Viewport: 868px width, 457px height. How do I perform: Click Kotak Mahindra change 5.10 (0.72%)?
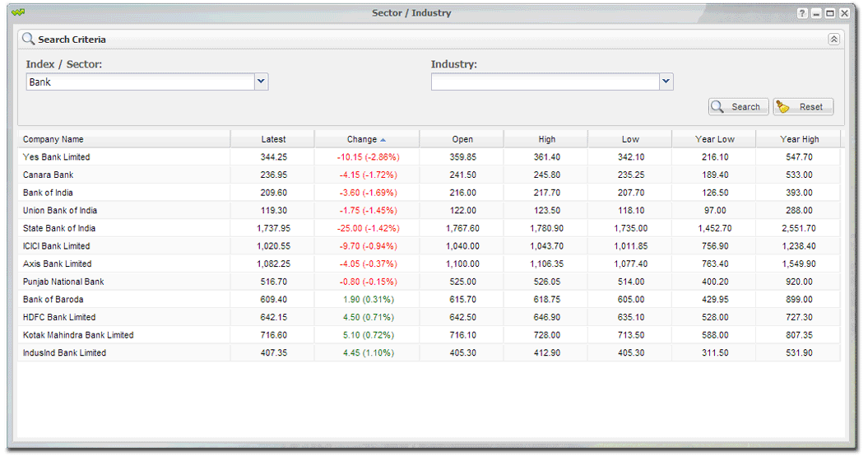[368, 335]
